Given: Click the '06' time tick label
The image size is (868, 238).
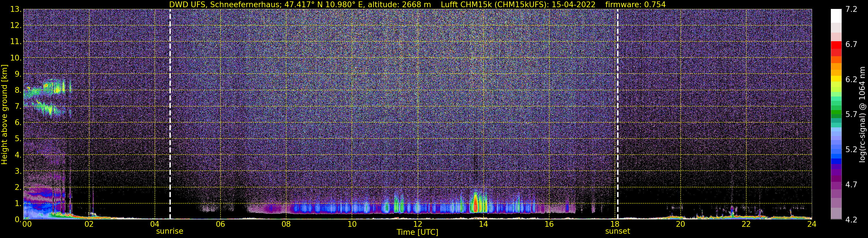Looking at the screenshot, I should 220,224.
